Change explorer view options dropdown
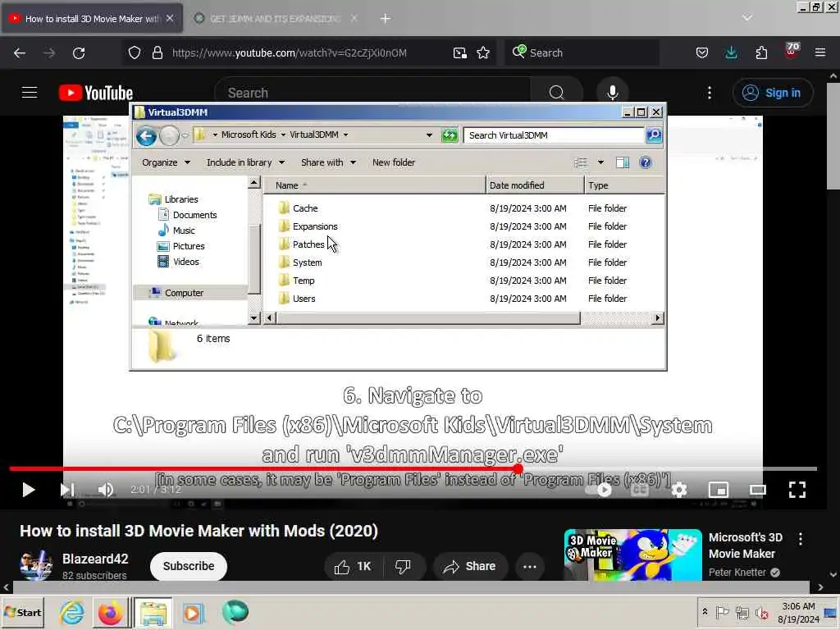Viewport: 840px width, 630px height. (x=600, y=162)
